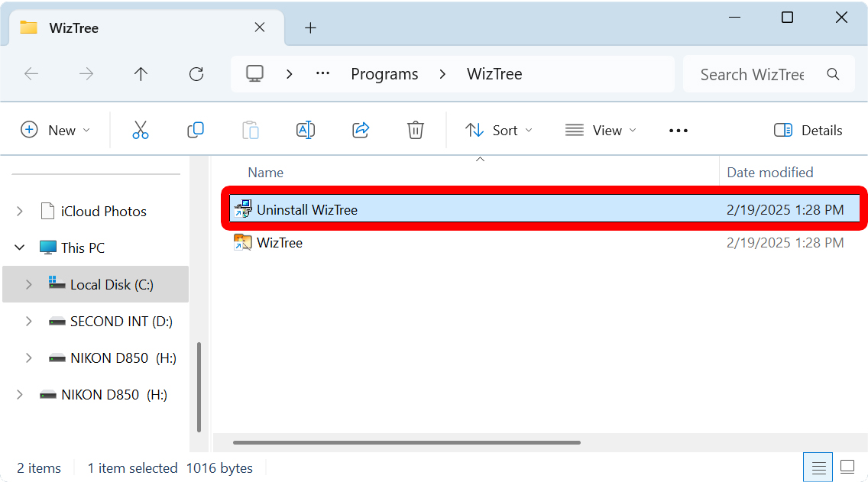Click the Paste icon in the toolbar
The width and height of the screenshot is (868, 482).
pyautogui.click(x=251, y=130)
